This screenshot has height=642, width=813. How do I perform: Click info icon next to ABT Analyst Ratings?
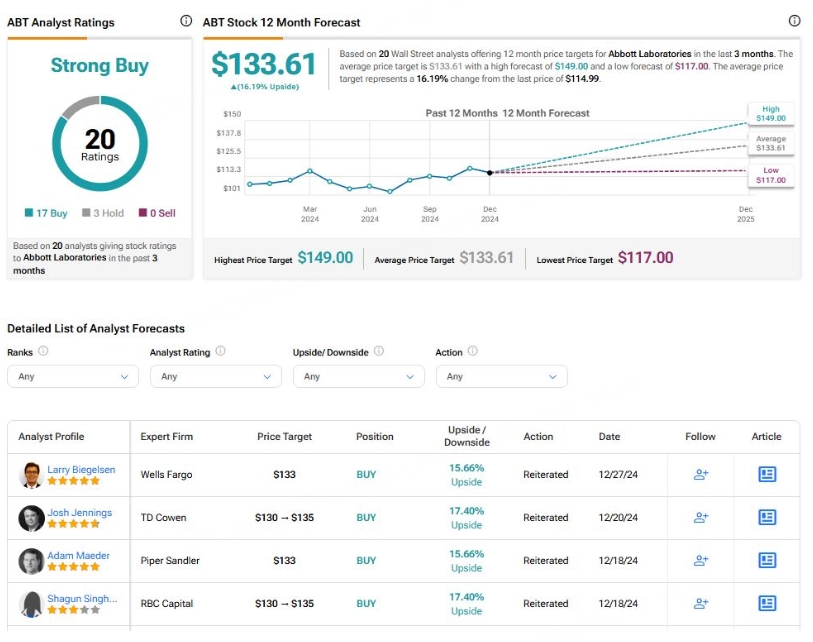point(186,21)
